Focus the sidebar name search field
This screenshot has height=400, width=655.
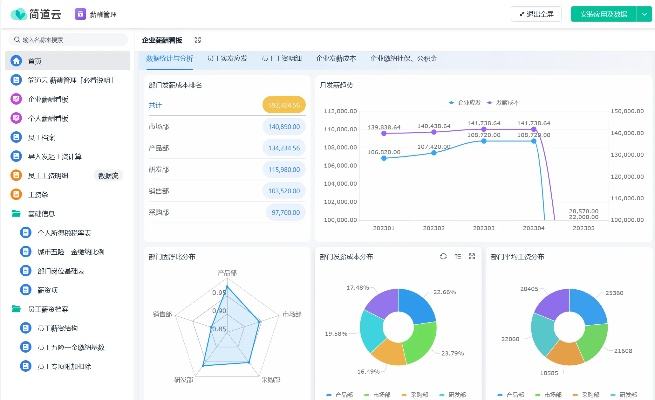(x=70, y=40)
